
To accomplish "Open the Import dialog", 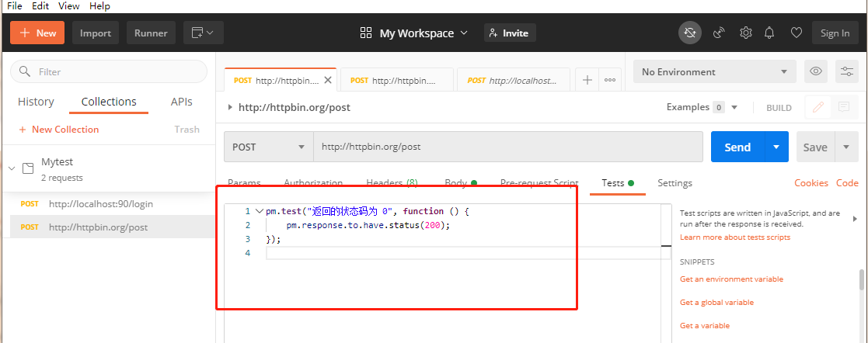I will 96,33.
